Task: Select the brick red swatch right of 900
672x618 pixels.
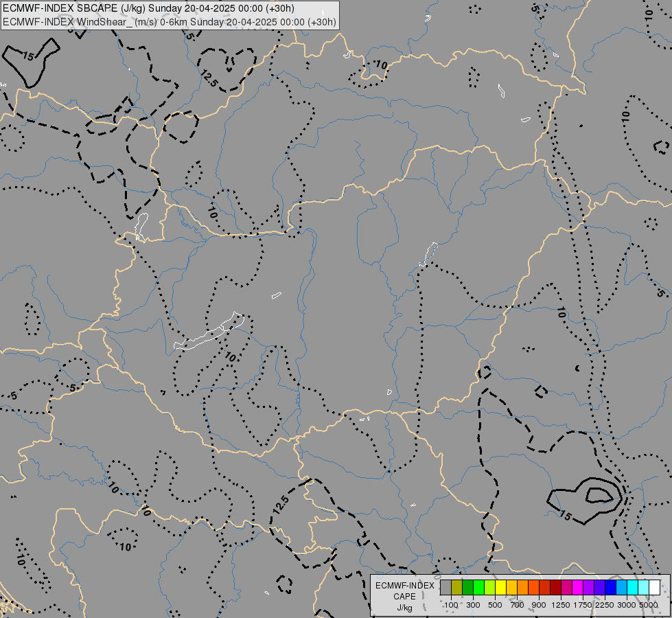Action: tap(545, 588)
